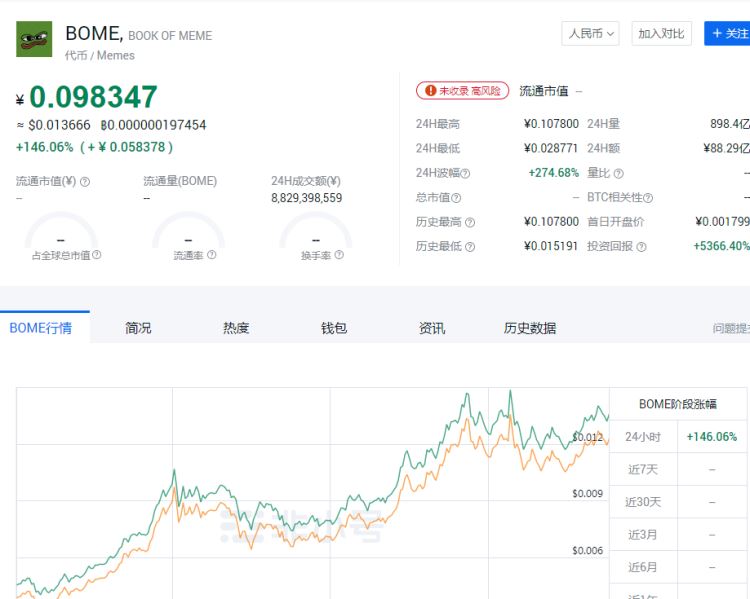Click help icon beside 24H波幅

point(465,173)
